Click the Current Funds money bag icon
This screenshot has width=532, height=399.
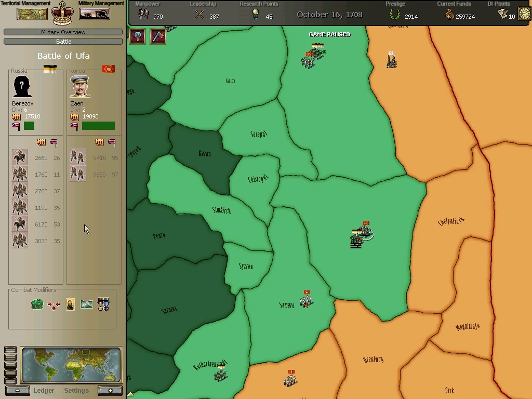(x=449, y=14)
